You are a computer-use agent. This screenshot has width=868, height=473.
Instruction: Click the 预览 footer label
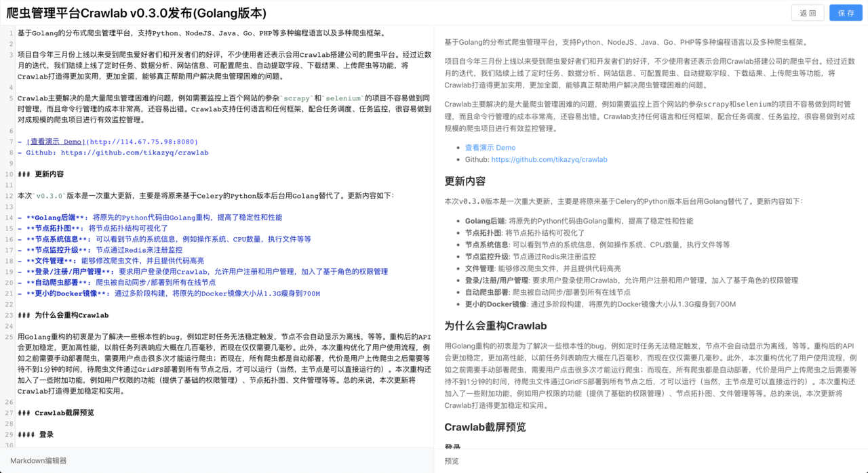[x=452, y=461]
